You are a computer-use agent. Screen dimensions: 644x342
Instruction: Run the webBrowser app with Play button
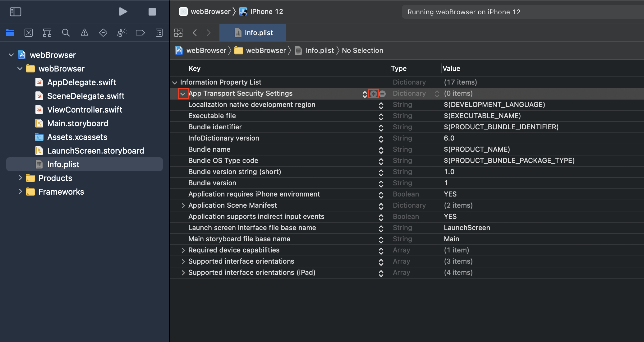tap(123, 12)
